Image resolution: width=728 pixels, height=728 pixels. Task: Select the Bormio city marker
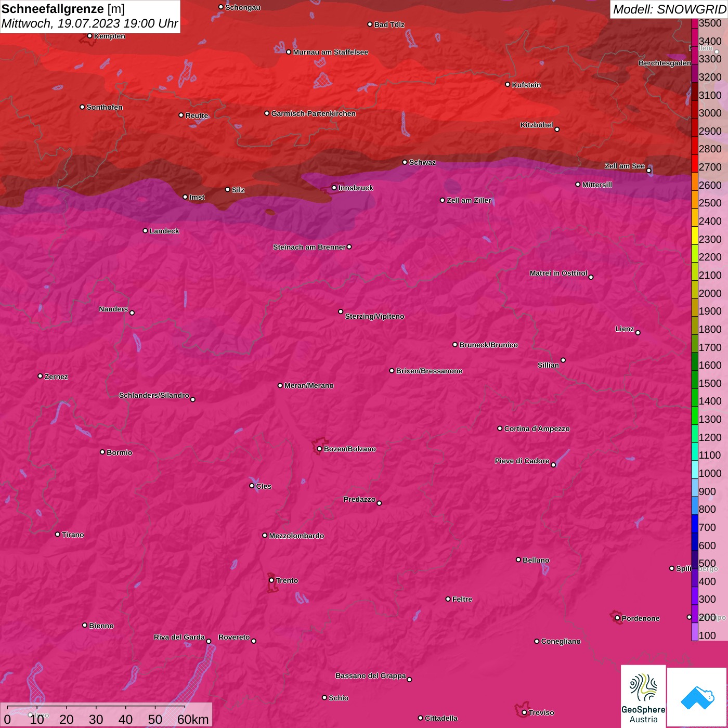102,452
